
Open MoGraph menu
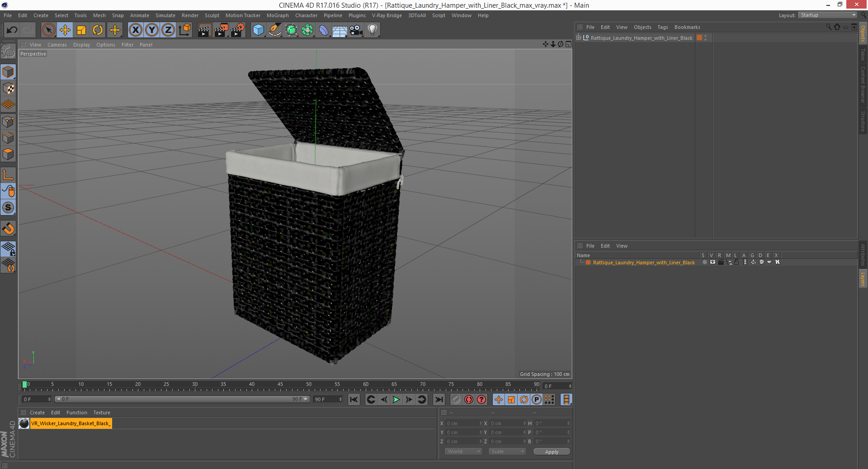pyautogui.click(x=278, y=15)
